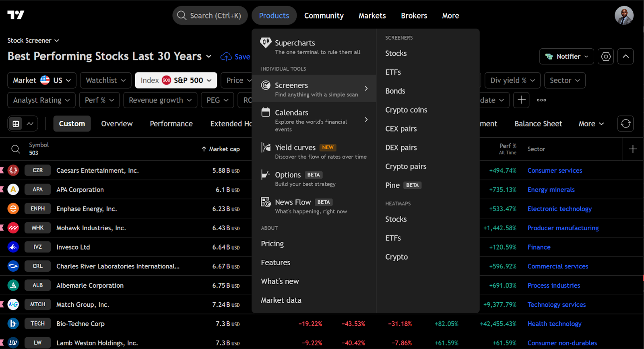Collapse the filters panel with up arrow

[625, 56]
